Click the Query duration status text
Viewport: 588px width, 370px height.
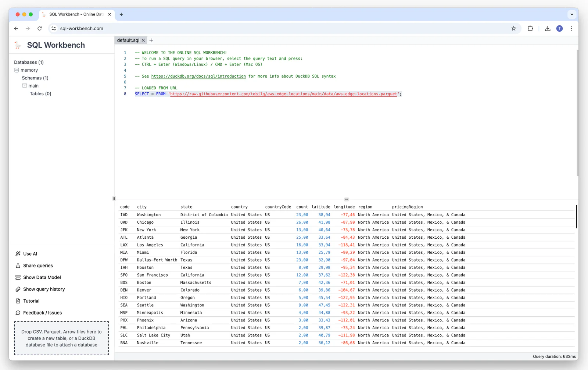554,356
